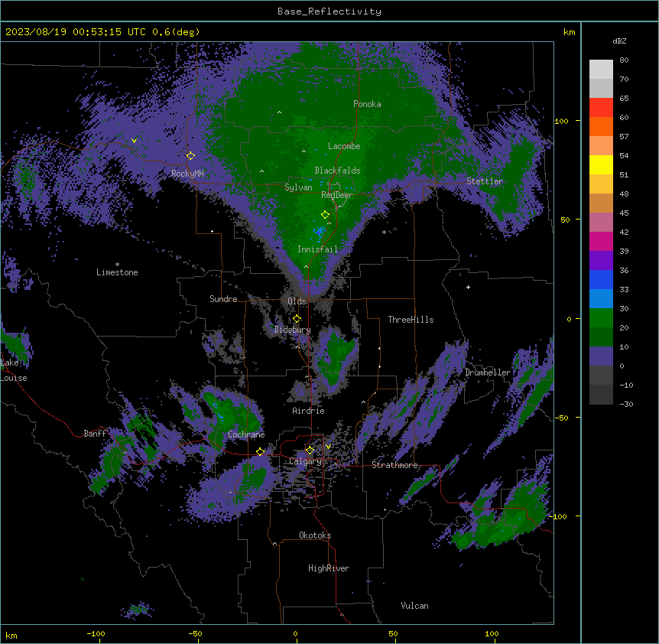Select the yellow V marker northwest of RockyMH
This screenshot has width=659, height=644.
[x=134, y=141]
